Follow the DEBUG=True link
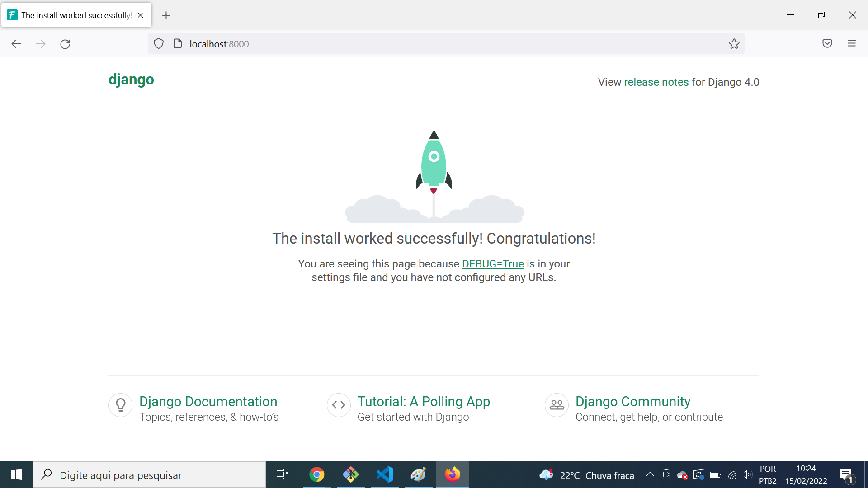 [493, 264]
